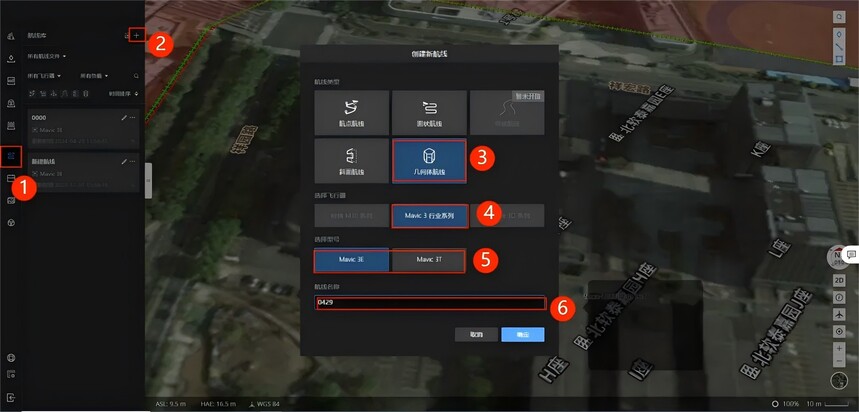
Task: Open the 0000 route card
Action: tap(83, 129)
